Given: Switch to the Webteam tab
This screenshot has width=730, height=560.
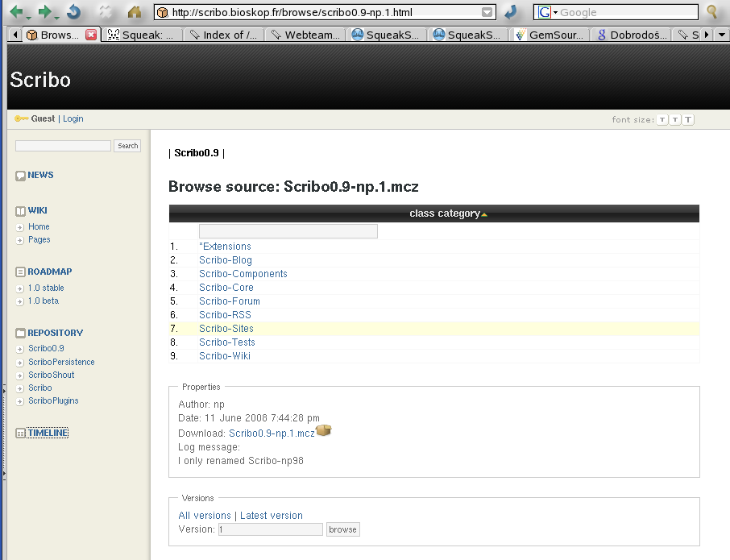Looking at the screenshot, I should pyautogui.click(x=306, y=35).
